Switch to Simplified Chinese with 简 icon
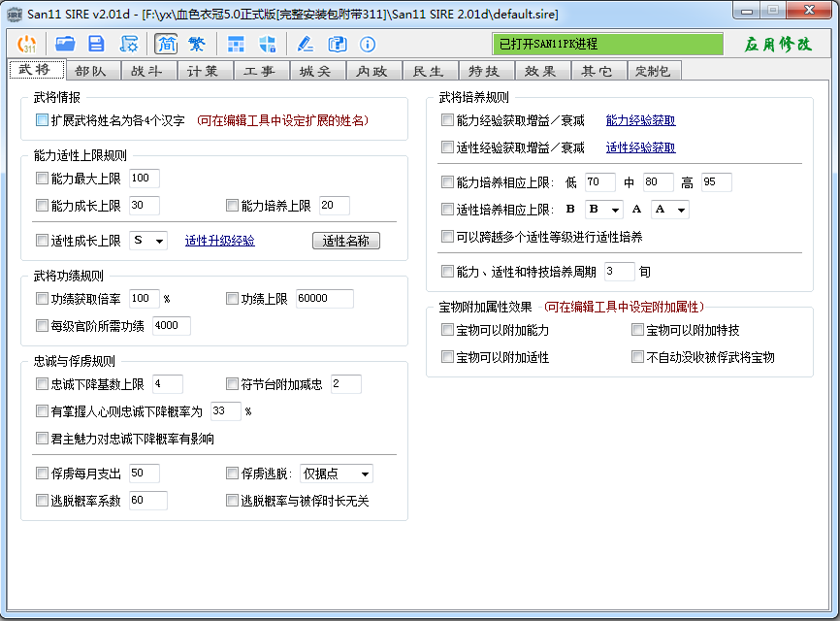840x621 pixels. [x=165, y=44]
